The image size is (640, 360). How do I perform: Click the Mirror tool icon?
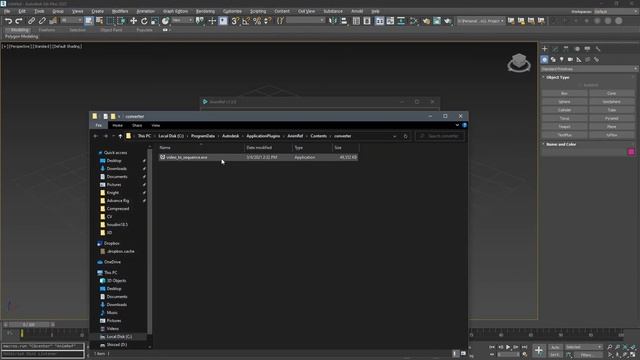click(x=333, y=21)
